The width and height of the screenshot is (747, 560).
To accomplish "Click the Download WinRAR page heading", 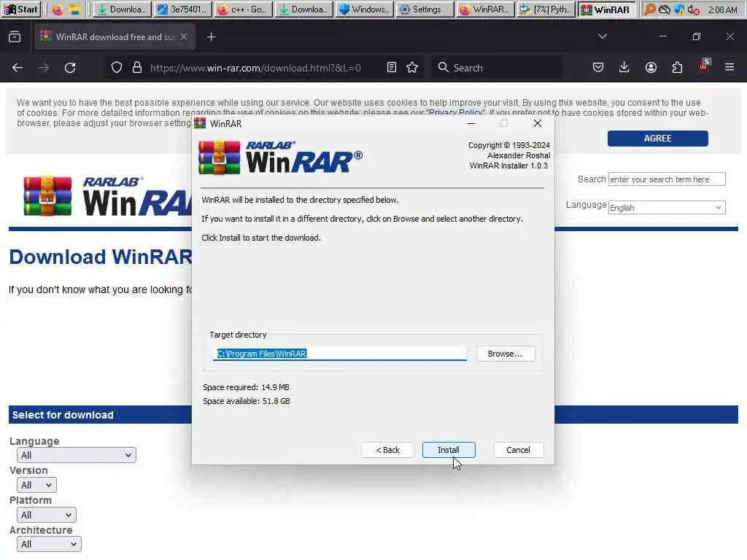I will pyautogui.click(x=100, y=257).
